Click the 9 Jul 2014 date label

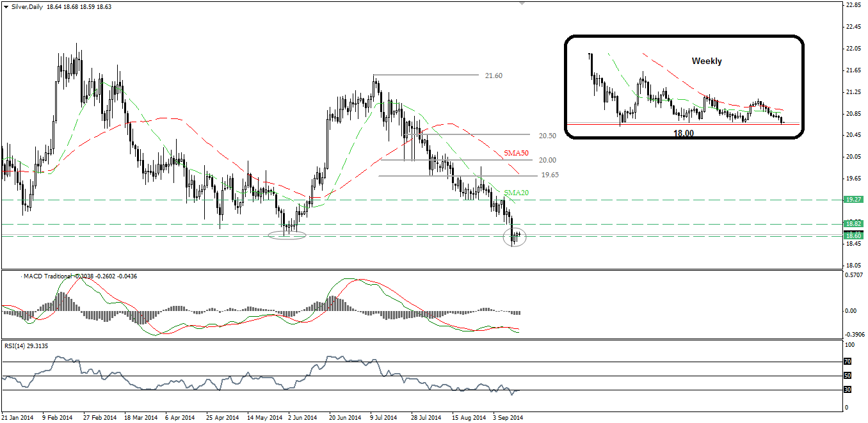point(384,417)
